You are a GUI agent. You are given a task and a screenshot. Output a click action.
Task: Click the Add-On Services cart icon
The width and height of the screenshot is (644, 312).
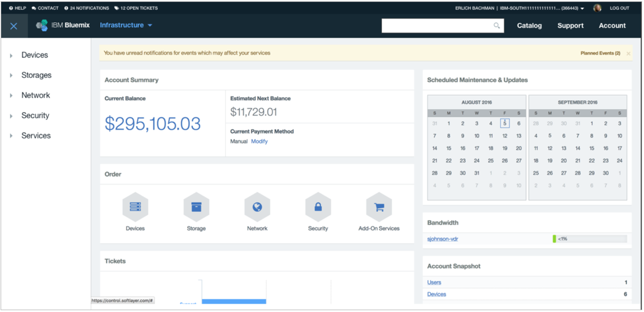pyautogui.click(x=379, y=207)
